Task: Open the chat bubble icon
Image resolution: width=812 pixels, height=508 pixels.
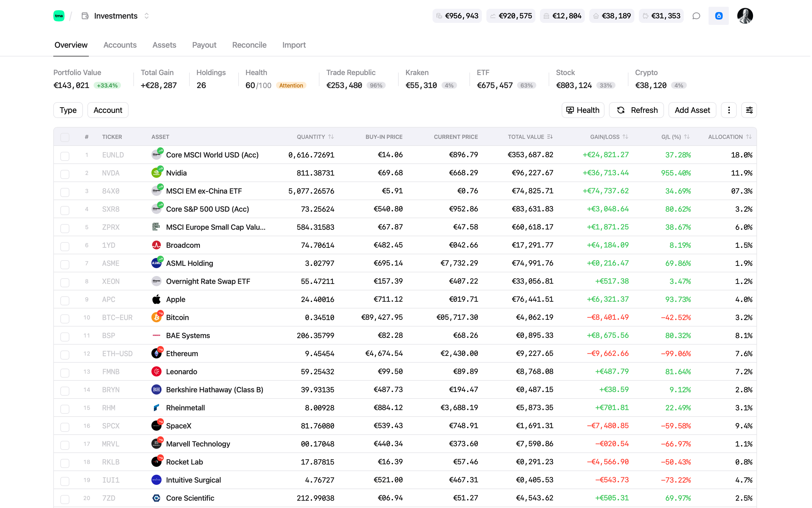Action: (696, 16)
